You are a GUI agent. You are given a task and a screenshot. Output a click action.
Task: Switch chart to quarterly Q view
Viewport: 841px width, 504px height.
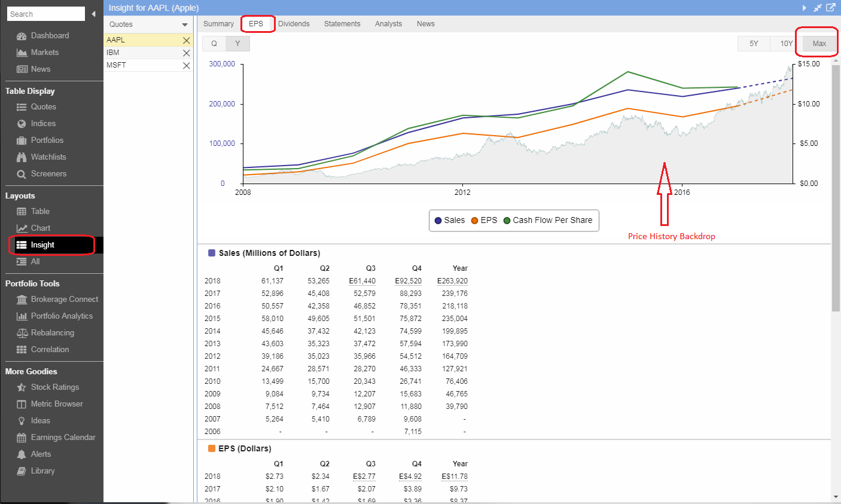pos(214,44)
